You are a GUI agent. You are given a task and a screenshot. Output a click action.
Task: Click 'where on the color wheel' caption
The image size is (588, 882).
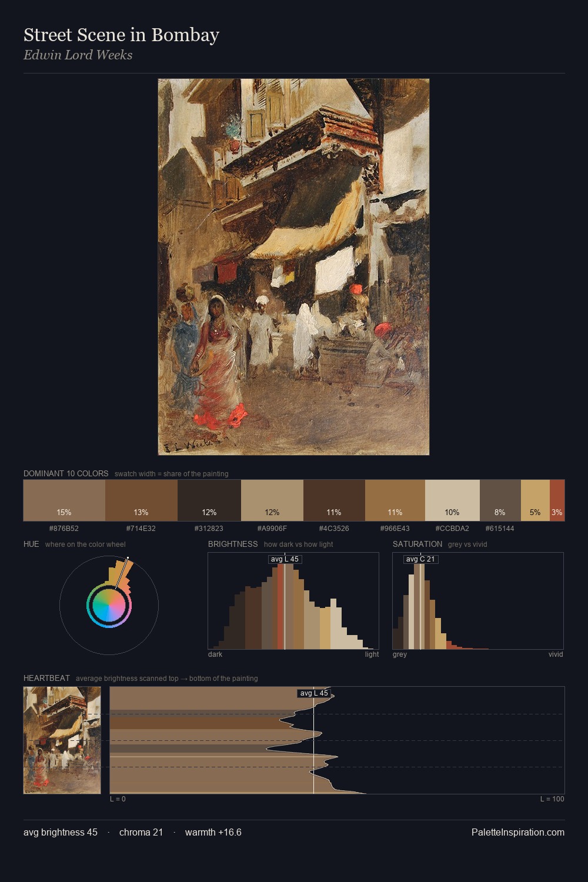[x=85, y=544]
